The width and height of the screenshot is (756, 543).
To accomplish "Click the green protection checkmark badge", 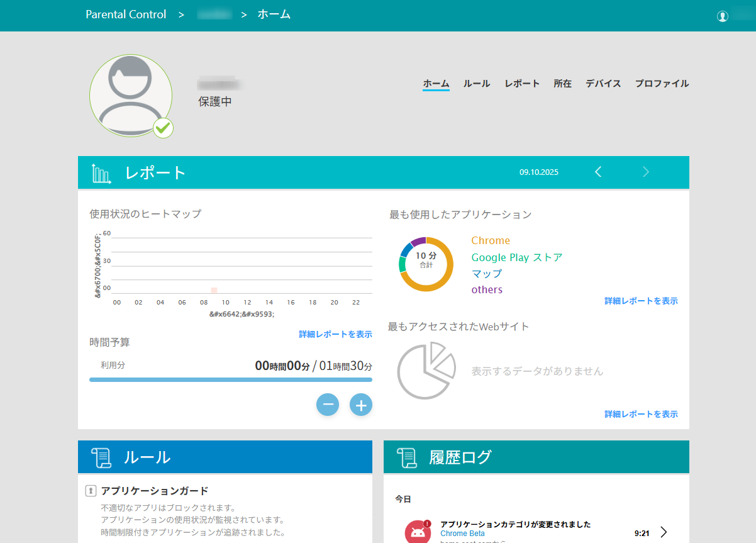I will click(x=163, y=128).
